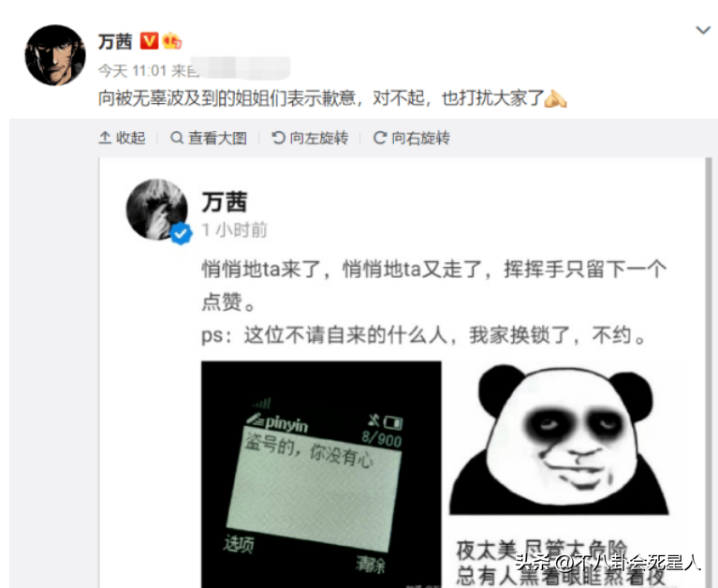This screenshot has width=718, height=588.
Task: Click the username 万茜 at top
Action: (115, 42)
